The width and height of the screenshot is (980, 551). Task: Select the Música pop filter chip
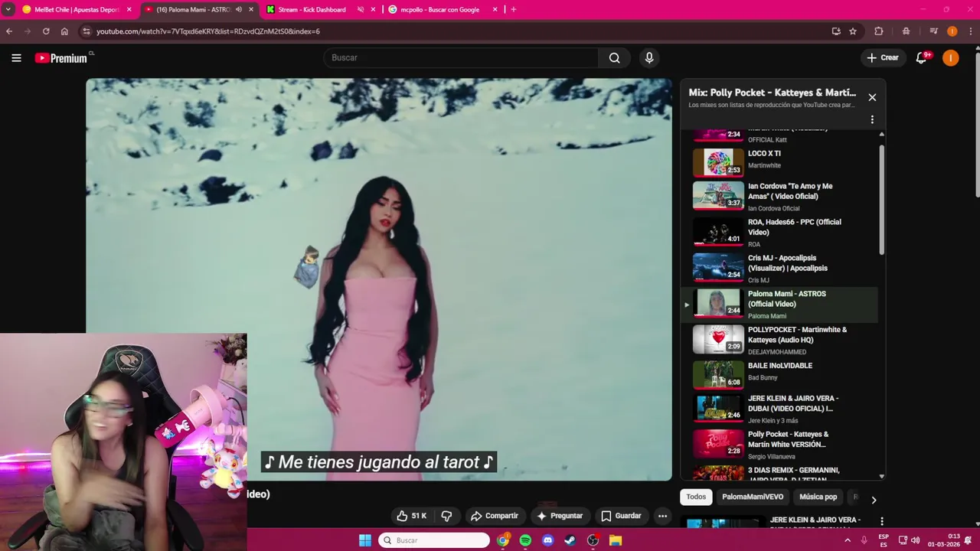click(x=818, y=497)
